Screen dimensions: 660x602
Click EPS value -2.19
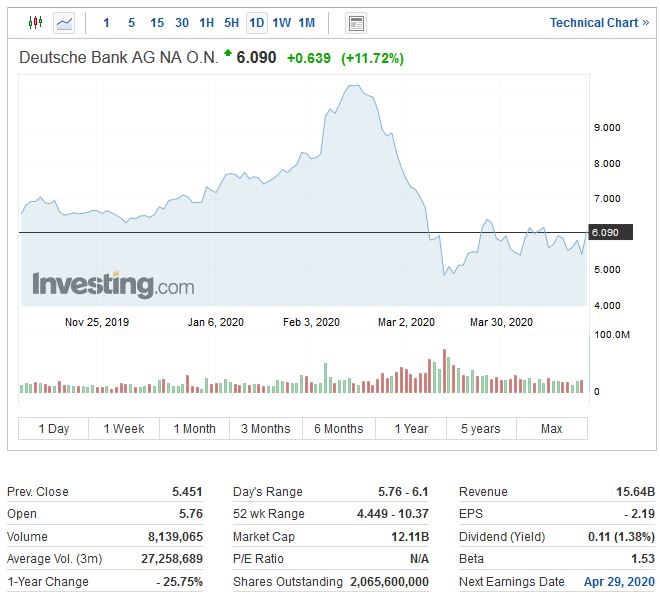(639, 514)
